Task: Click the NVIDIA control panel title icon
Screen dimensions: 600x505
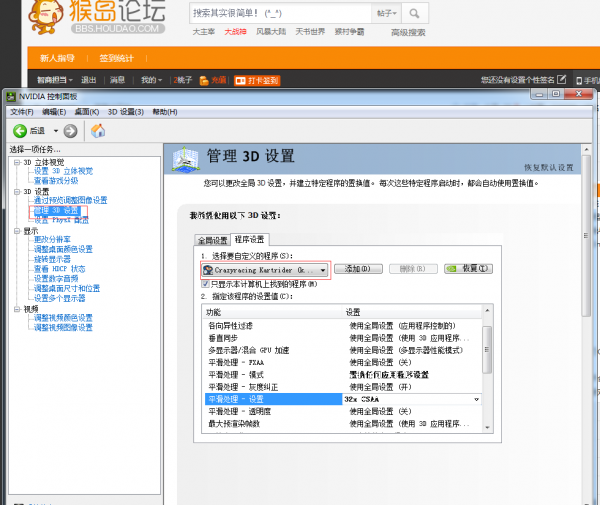Action: tap(11, 96)
